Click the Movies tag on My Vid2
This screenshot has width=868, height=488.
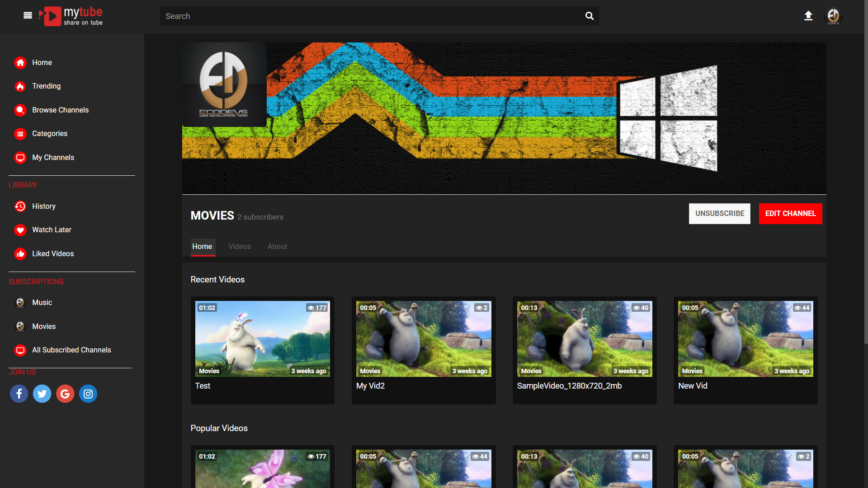[x=370, y=371]
